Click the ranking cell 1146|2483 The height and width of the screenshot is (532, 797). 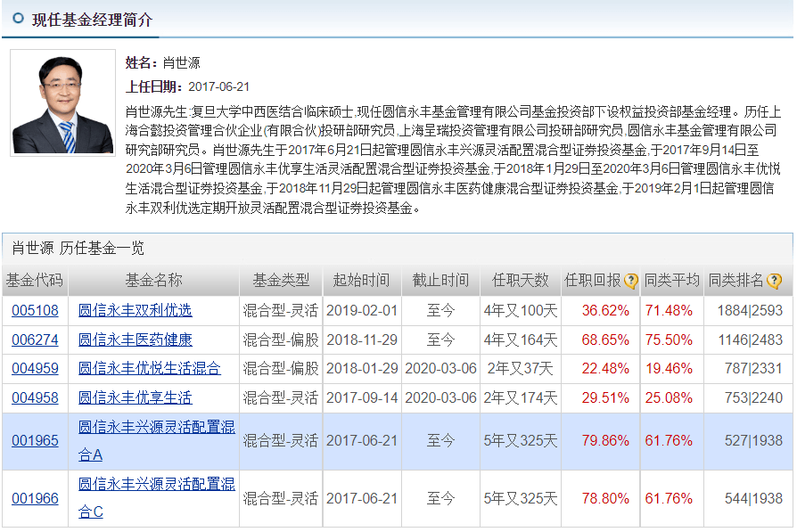750,340
